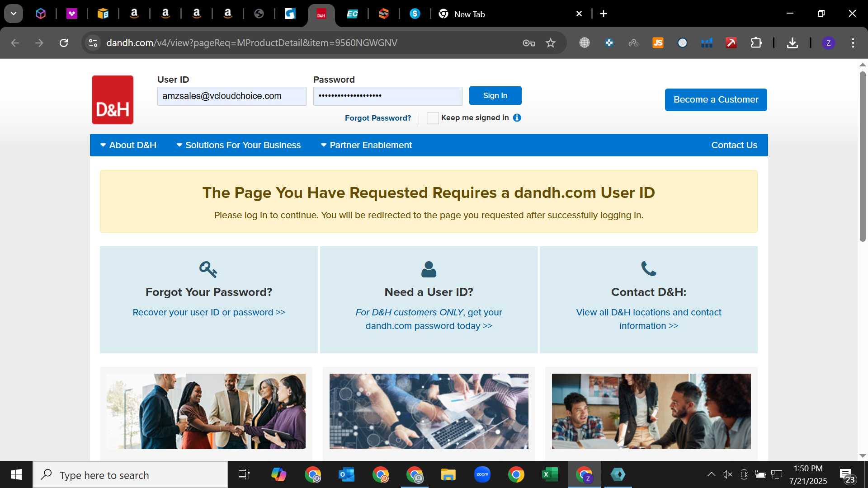Screen dimensions: 868x488
Task: Open Task View on the taskbar
Action: tap(244, 474)
